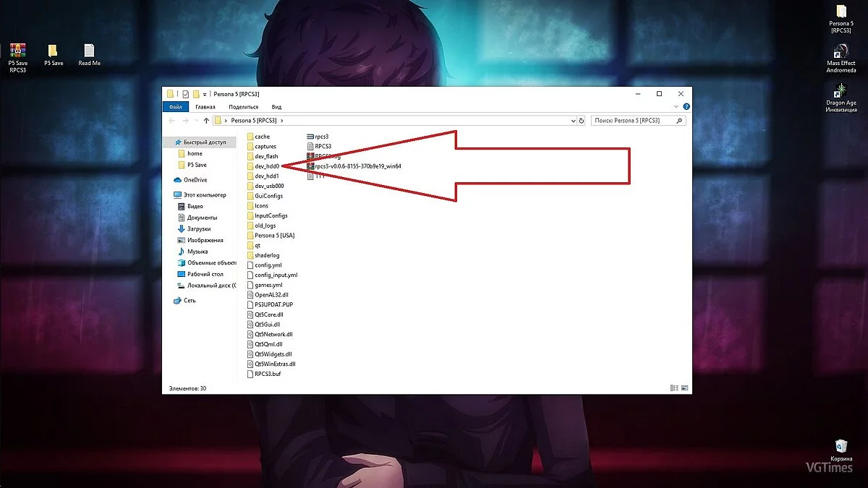This screenshot has width=868, height=488.
Task: Click the Properties quick access icon
Action: [185, 94]
